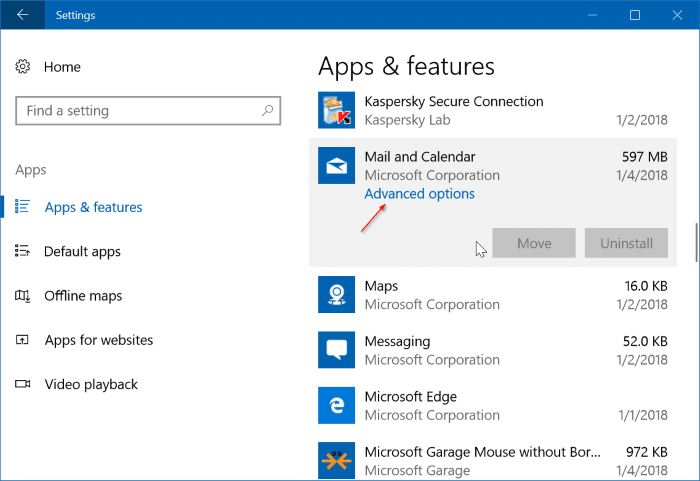Click the Kaspersky Secure Connection app icon
This screenshot has width=700, height=481.
pyautogui.click(x=336, y=110)
